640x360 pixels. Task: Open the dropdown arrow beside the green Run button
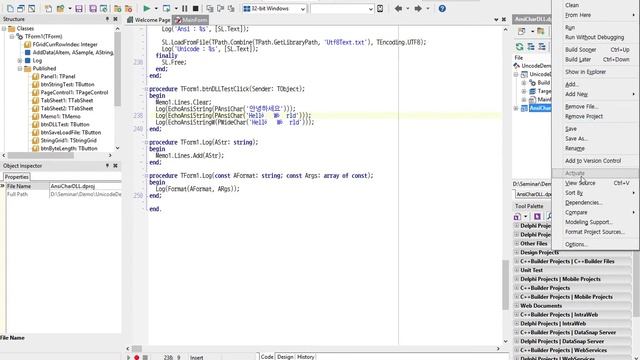(156, 9)
